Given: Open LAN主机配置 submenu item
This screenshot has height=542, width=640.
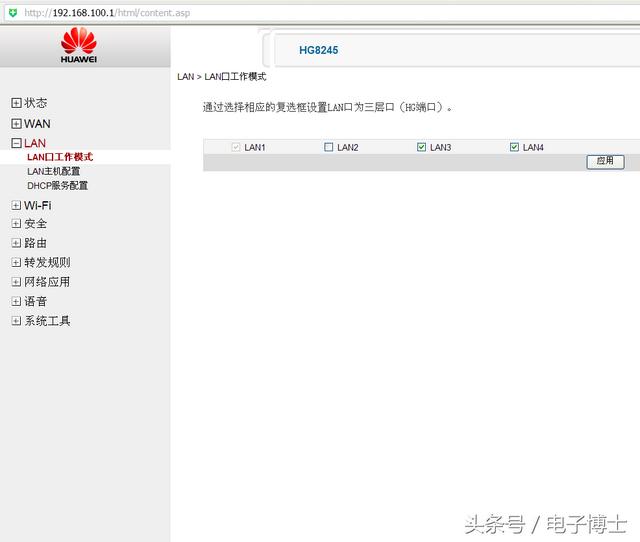Looking at the screenshot, I should (53, 171).
